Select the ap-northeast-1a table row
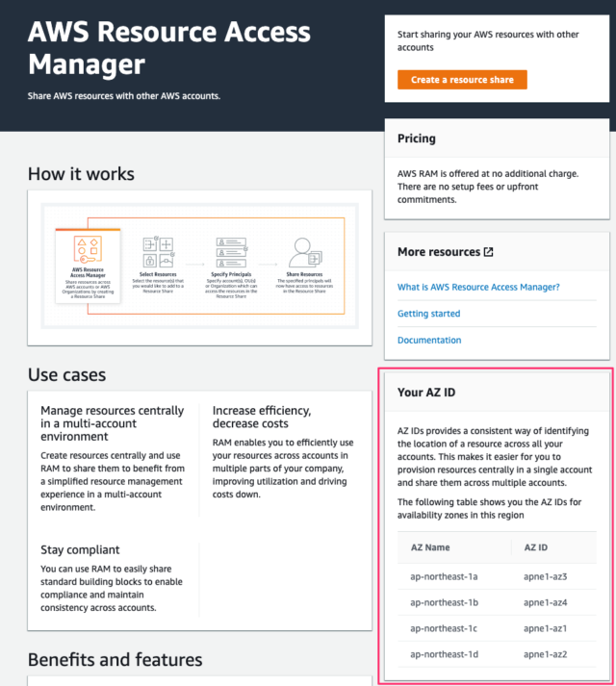Screen dimensions: 616x686 497,576
